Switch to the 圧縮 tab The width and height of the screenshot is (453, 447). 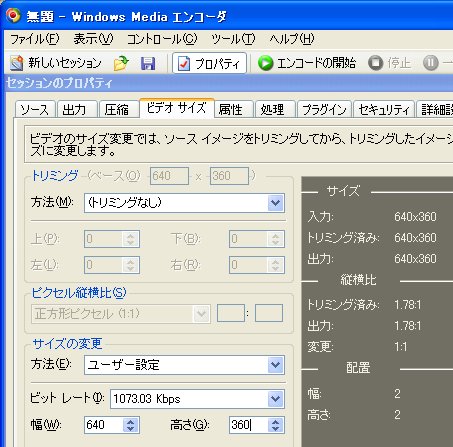(119, 109)
